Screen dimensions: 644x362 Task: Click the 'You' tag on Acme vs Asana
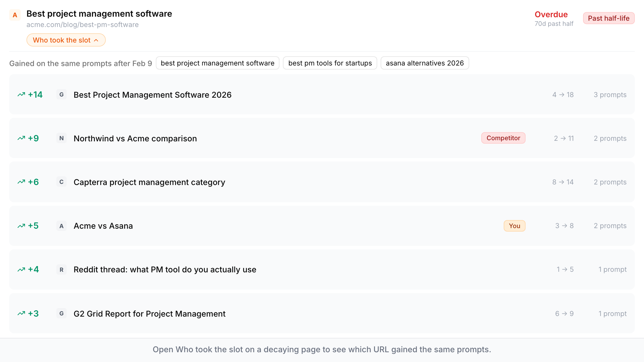tap(515, 226)
